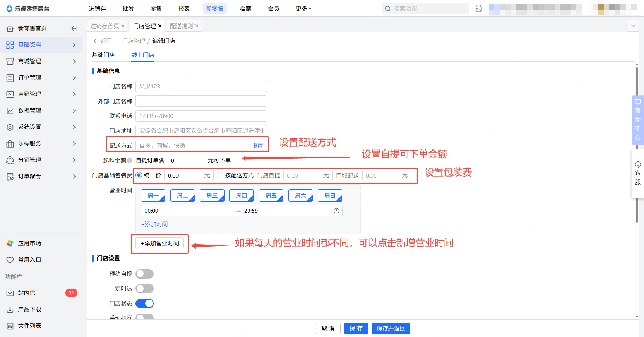Click the 保存并返回 button

click(x=391, y=329)
